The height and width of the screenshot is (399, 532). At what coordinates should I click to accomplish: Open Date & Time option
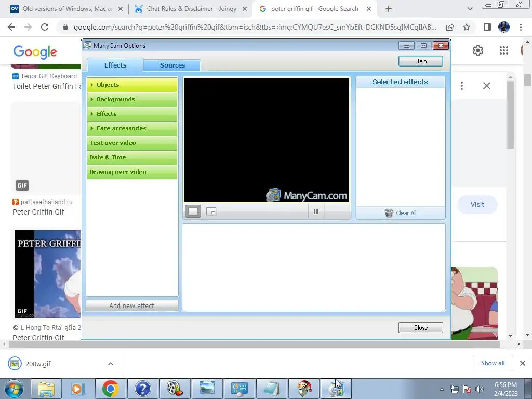[132, 158]
